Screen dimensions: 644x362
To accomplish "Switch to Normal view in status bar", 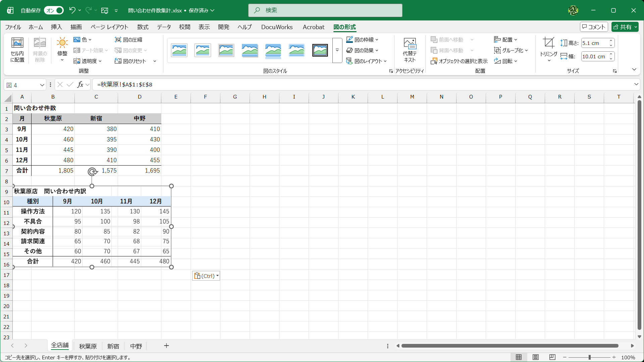I will (519, 357).
